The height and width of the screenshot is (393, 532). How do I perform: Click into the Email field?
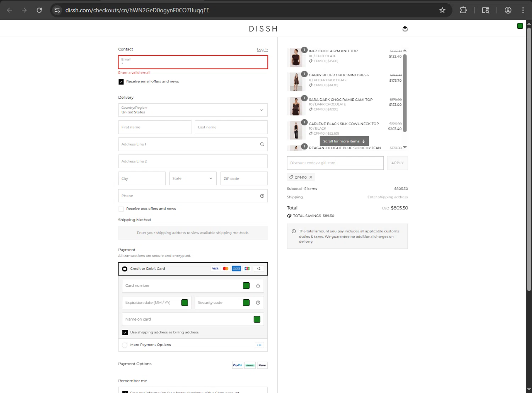click(x=193, y=62)
